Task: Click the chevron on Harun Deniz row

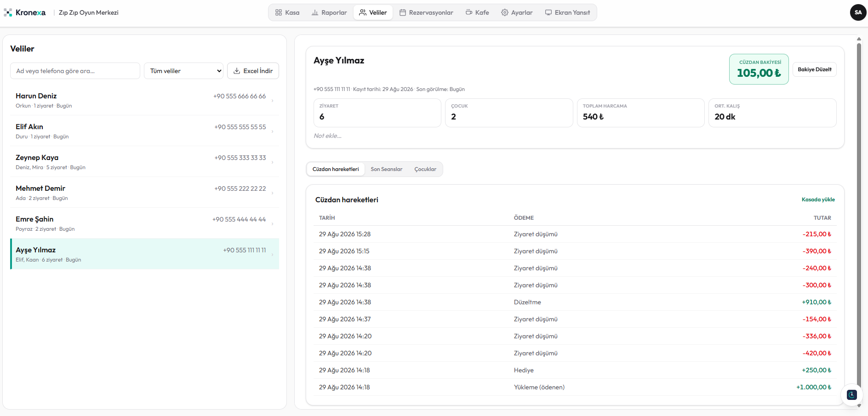Action: coord(272,101)
